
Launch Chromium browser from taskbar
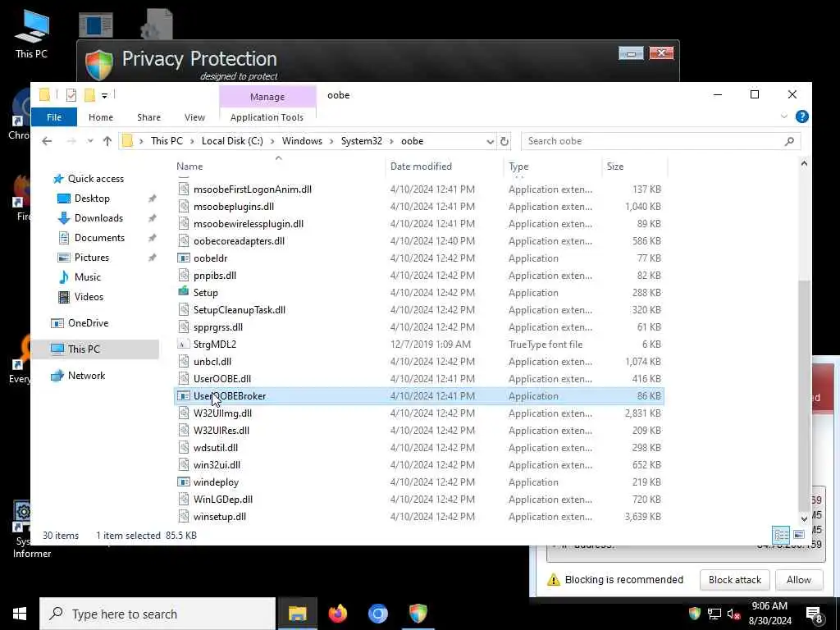coord(377,614)
